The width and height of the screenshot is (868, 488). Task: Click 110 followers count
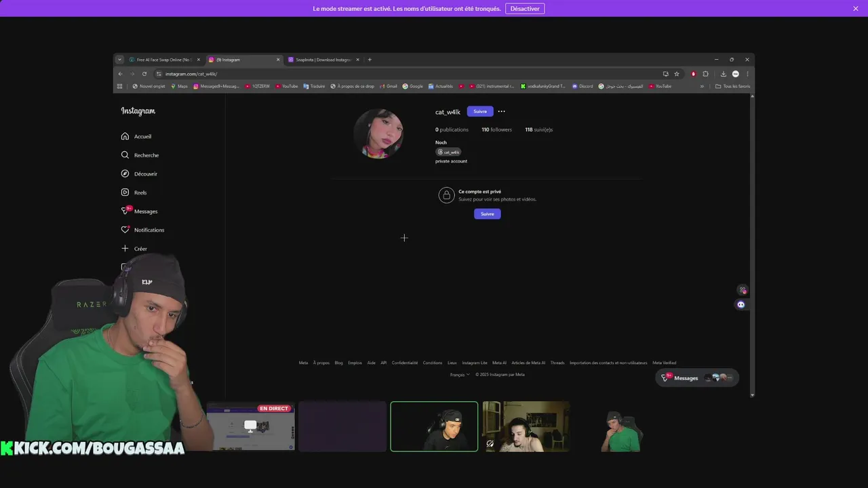[496, 129]
